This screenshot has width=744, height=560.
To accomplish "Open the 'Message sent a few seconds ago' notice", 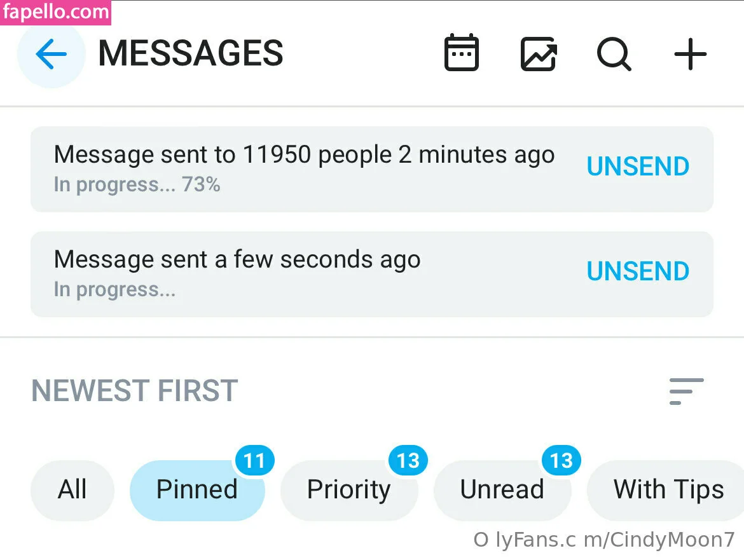I will pyautogui.click(x=237, y=260).
